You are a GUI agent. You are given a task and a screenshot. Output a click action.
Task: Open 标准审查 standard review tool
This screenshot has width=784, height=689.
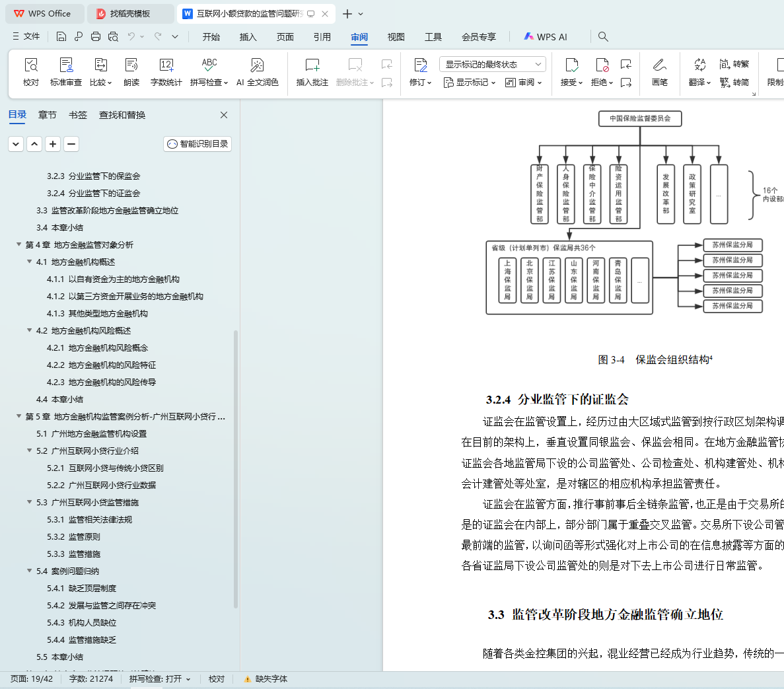(65, 72)
